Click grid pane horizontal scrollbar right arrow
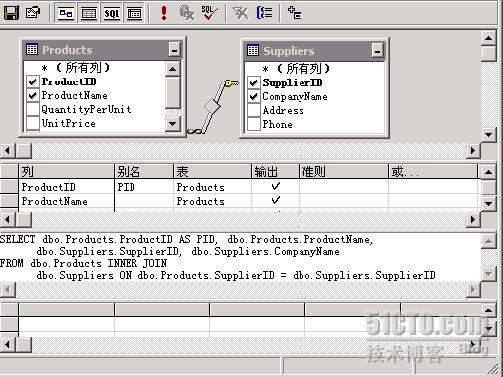Viewport: 503px width, 377px height. coord(473,219)
